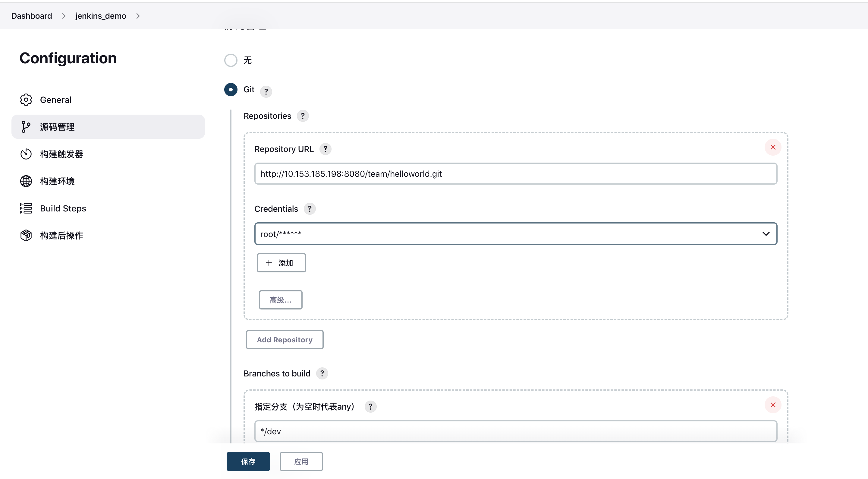Screen dimensions: 868x479
Task: Select the 无 radio option
Action: pos(231,60)
